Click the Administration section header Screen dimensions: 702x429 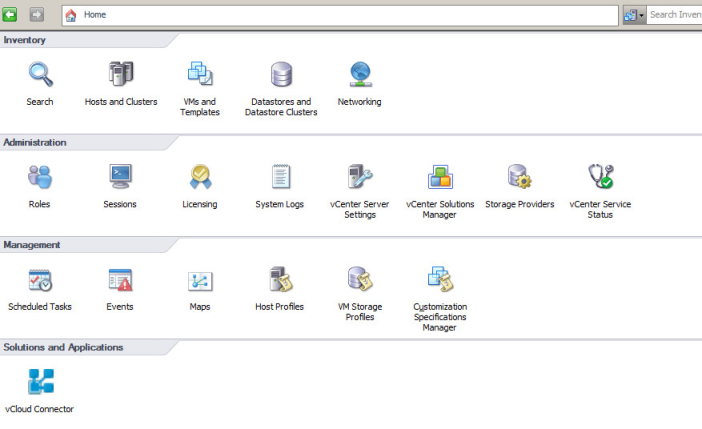point(35,142)
